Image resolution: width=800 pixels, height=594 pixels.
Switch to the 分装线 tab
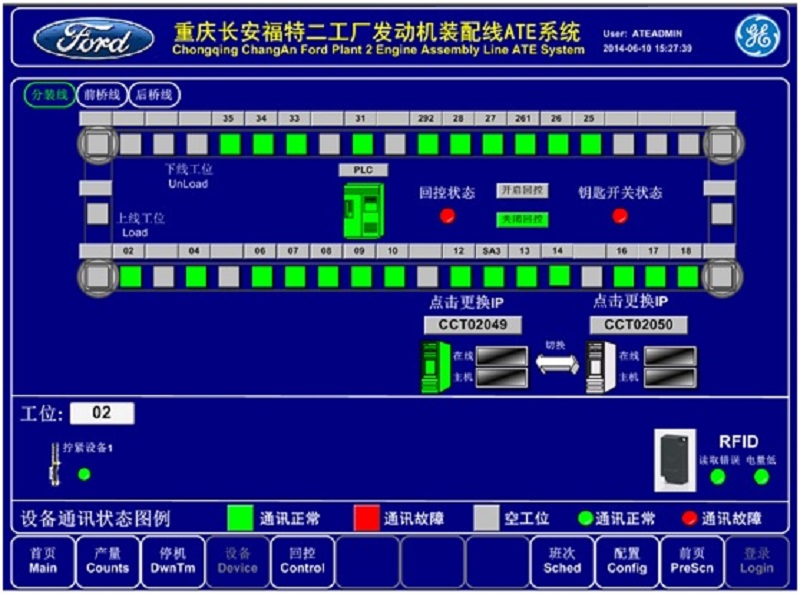click(x=49, y=95)
